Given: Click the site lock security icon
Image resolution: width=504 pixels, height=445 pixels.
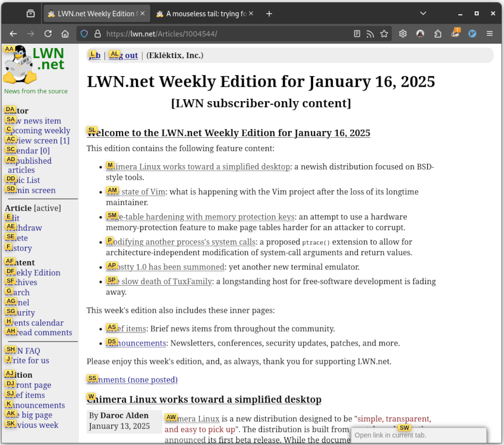Looking at the screenshot, I should pos(97,34).
